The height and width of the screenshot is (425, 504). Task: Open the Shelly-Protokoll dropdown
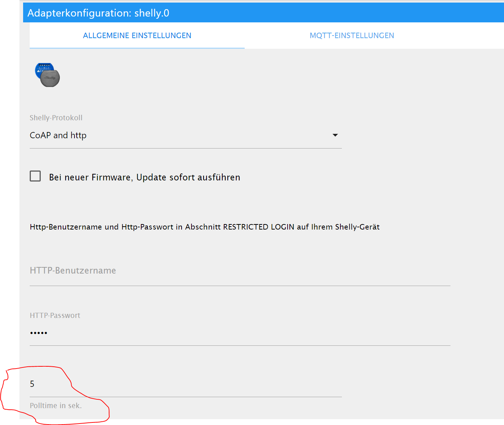(x=186, y=135)
